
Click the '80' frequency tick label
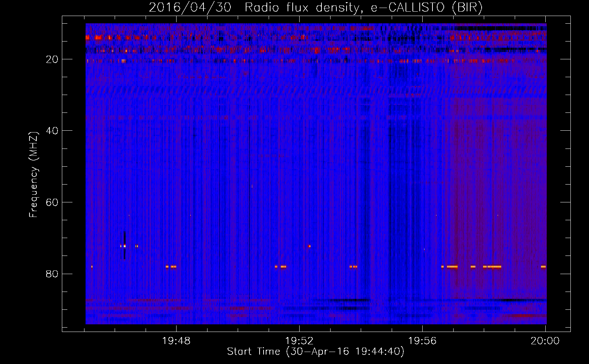[x=52, y=274]
